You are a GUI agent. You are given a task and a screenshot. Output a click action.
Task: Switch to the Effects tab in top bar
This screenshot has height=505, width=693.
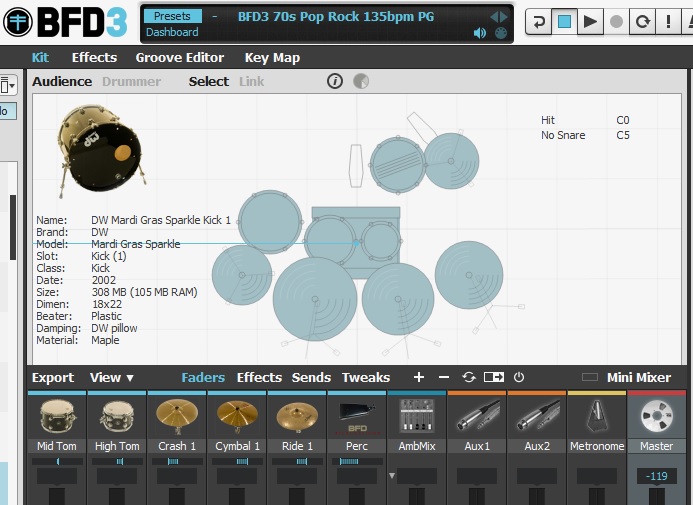point(94,57)
